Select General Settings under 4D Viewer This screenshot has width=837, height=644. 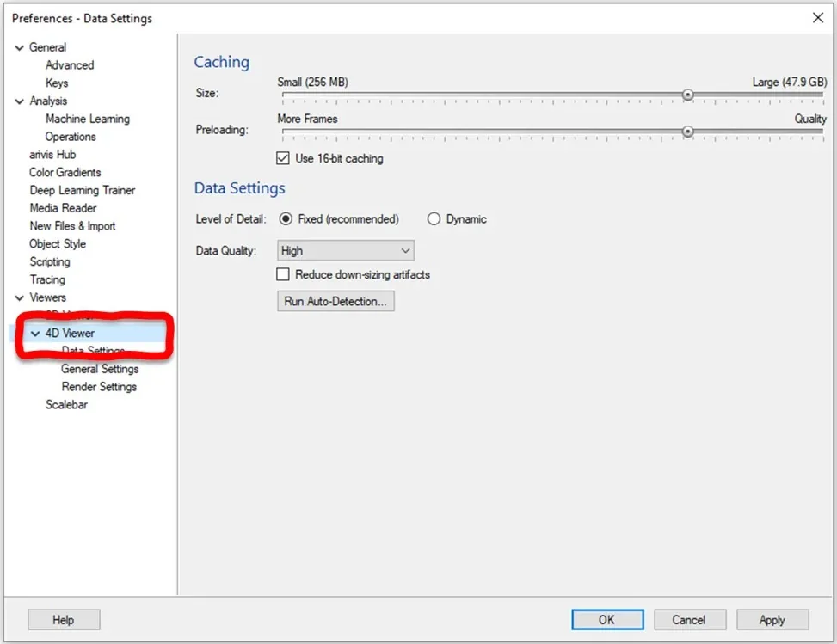100,368
